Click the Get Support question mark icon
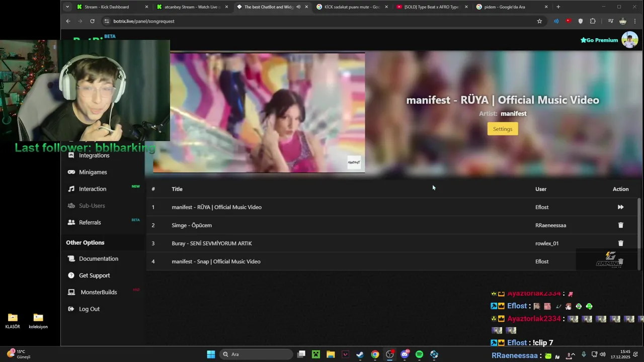The width and height of the screenshot is (644, 362). point(71,276)
